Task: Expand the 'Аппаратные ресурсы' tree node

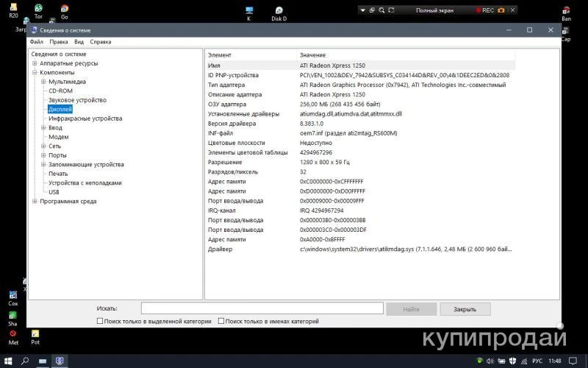Action: (x=35, y=63)
